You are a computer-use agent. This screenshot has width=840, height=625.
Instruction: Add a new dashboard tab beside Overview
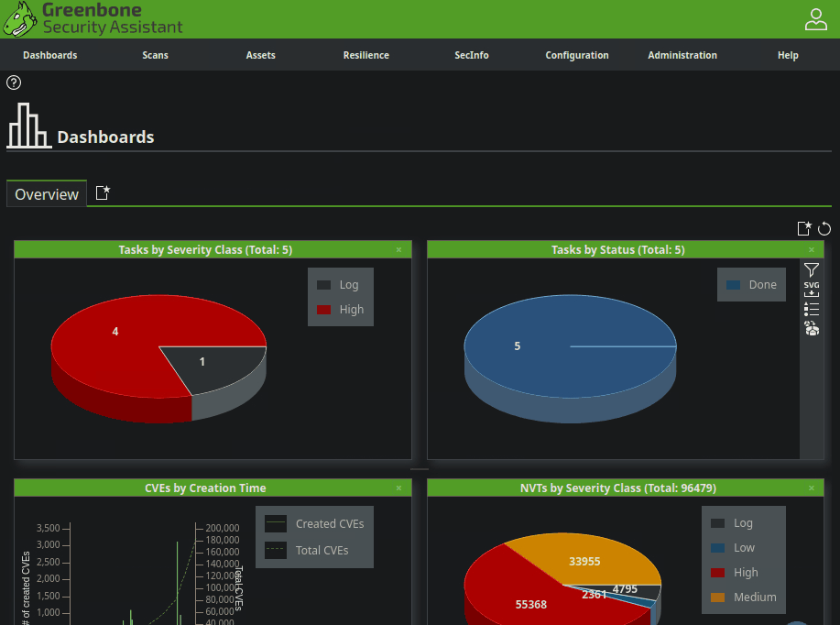tap(103, 193)
